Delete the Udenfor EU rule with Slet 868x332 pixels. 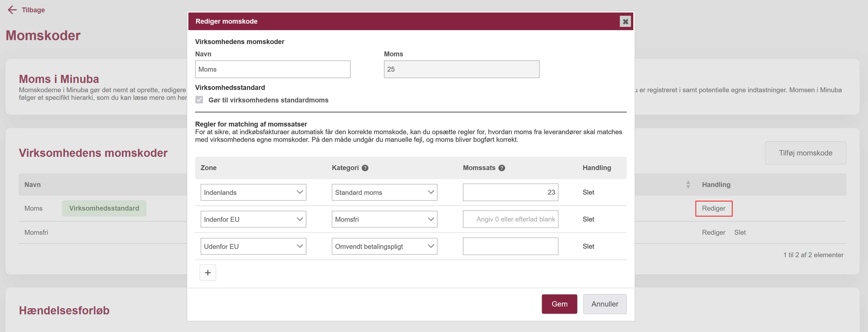click(x=588, y=246)
